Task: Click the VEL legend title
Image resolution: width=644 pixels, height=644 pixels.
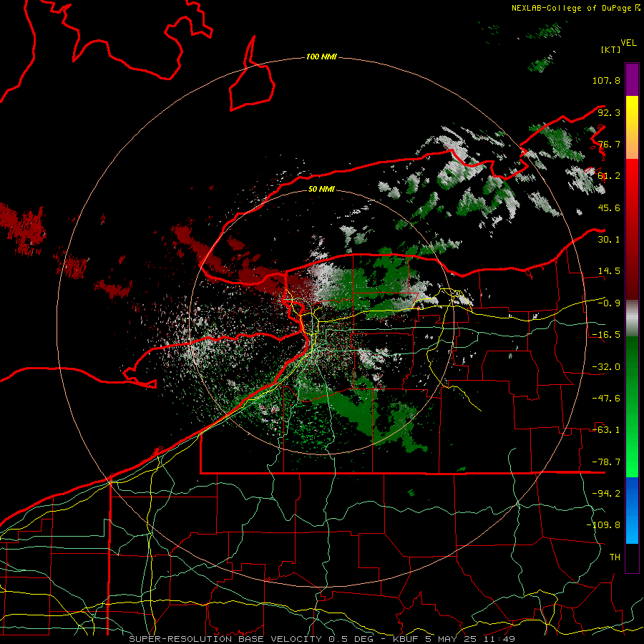Action: coord(628,43)
